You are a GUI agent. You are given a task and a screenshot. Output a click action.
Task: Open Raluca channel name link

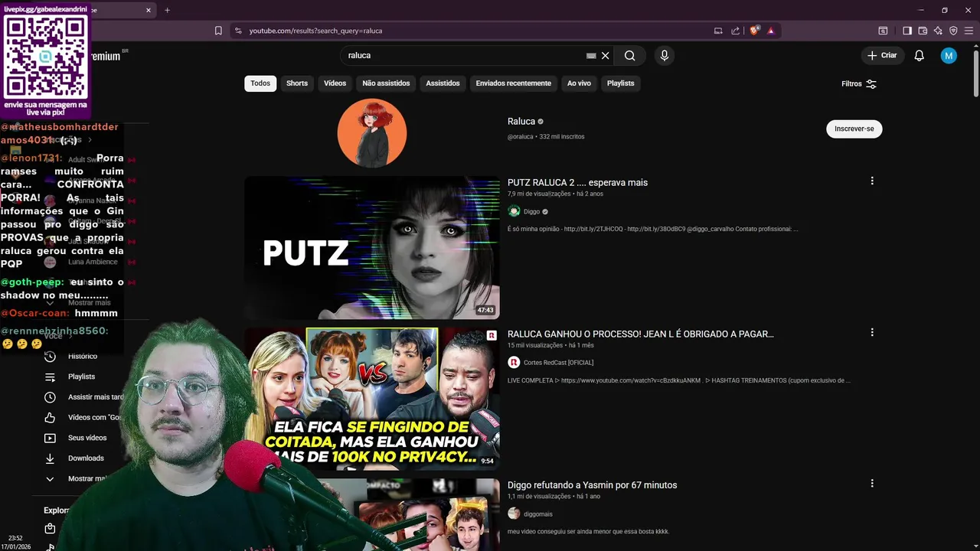point(521,122)
